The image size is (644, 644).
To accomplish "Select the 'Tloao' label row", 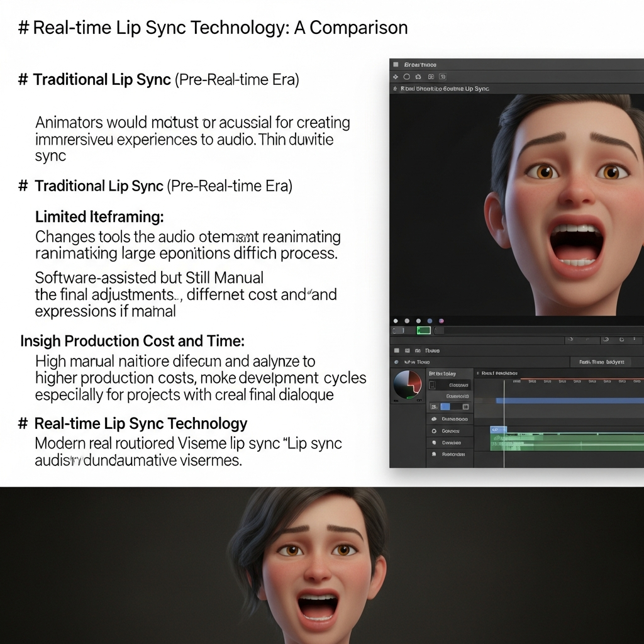I will click(417, 362).
